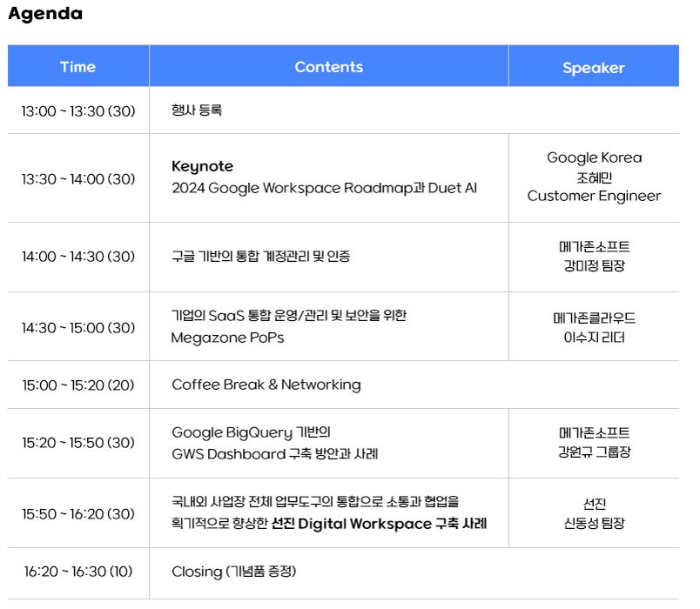The width and height of the screenshot is (700, 609).
Task: Select the Coffee Break & Networking row
Action: click(266, 385)
